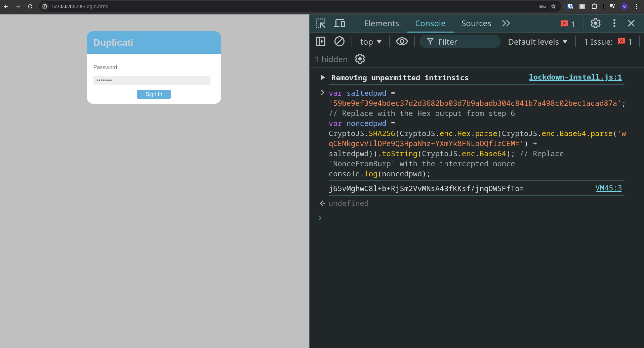Screen dimensions: 644x348
Task: Click the browser forward arrow
Action: pyautogui.click(x=18, y=6)
